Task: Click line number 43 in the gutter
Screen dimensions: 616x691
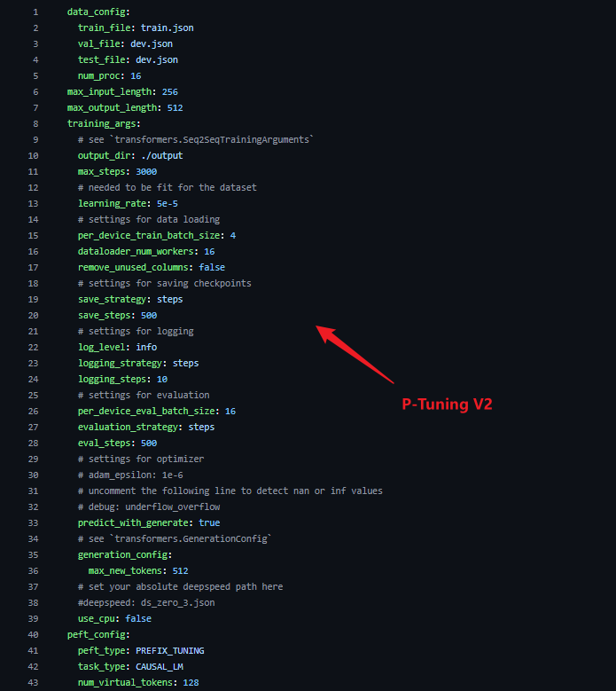Action: [x=34, y=682]
